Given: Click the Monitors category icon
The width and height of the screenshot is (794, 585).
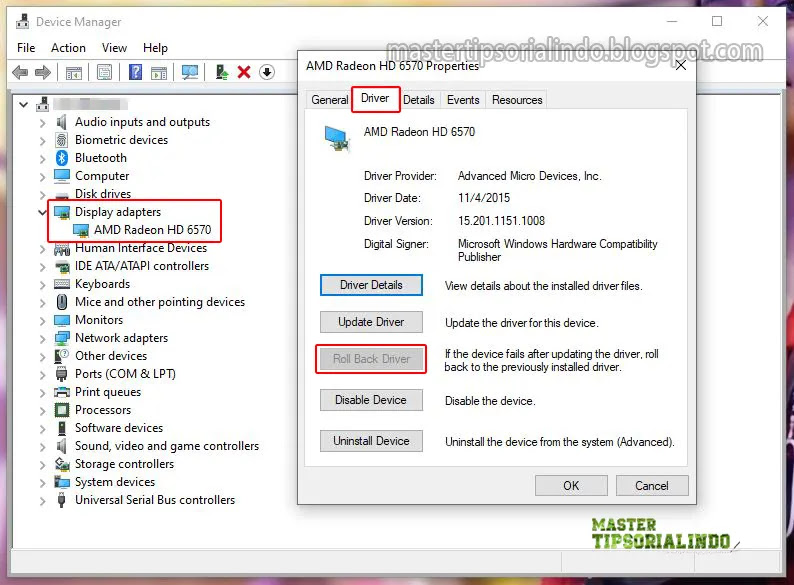Looking at the screenshot, I should click(62, 320).
